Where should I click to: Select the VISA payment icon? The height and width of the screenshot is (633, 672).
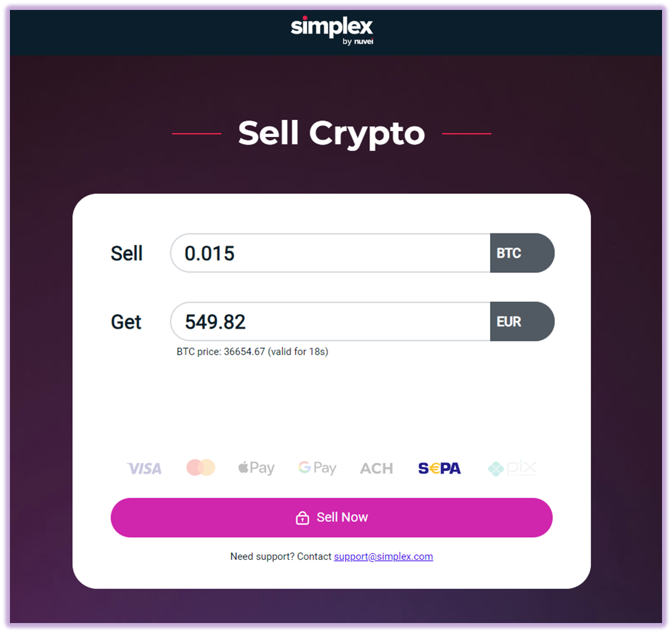144,469
